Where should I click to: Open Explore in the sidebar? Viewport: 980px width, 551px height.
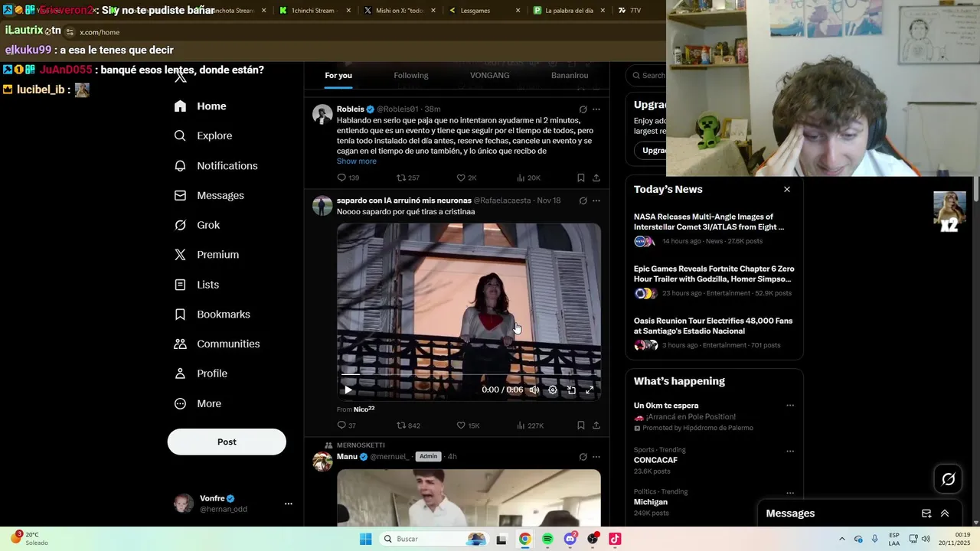tap(203, 135)
